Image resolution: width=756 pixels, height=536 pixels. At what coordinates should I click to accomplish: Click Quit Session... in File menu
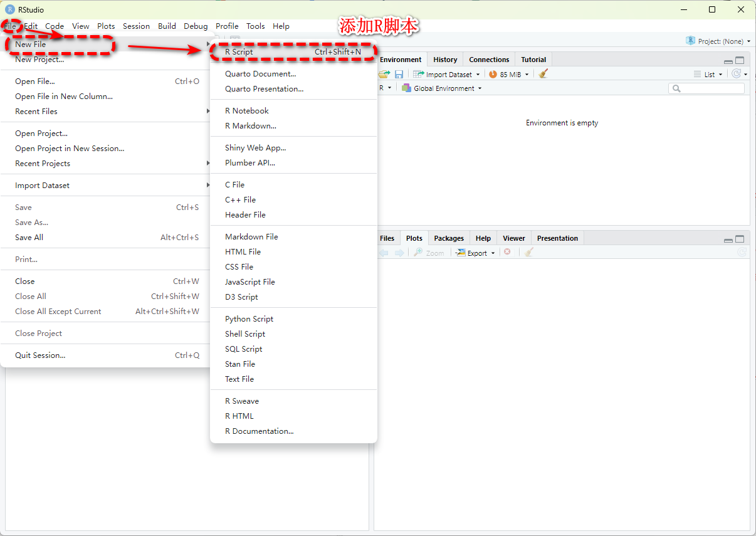coord(105,355)
